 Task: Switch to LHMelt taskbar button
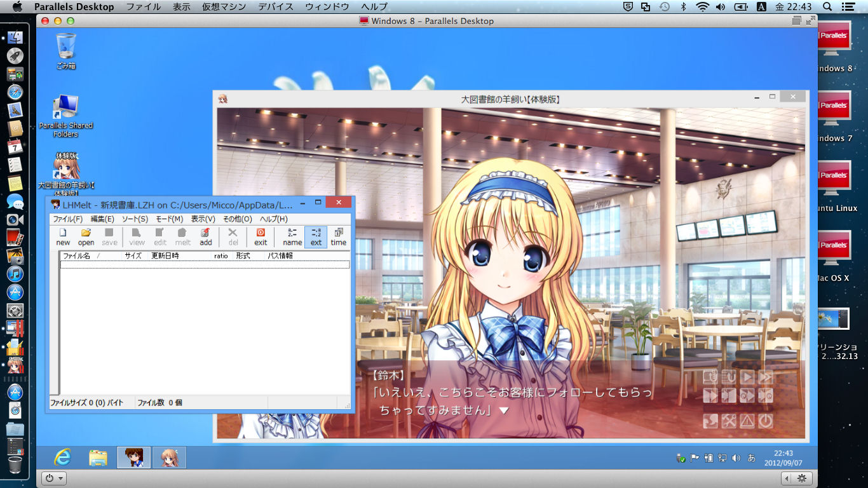[133, 457]
